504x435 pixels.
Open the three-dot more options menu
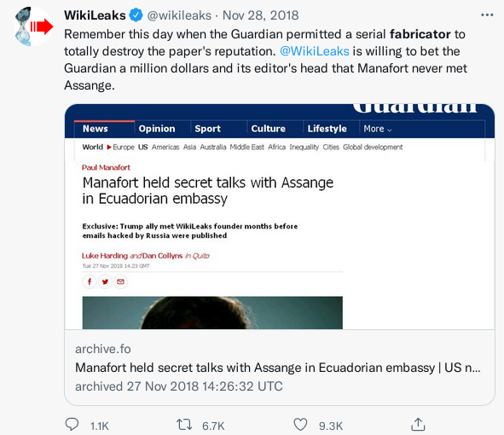tap(487, 15)
